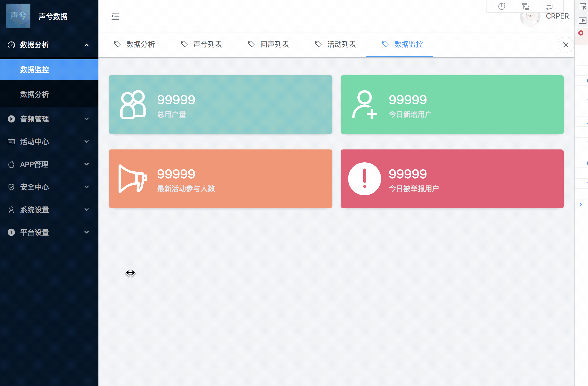
Task: Click the megaphone activity icon
Action: click(x=133, y=179)
